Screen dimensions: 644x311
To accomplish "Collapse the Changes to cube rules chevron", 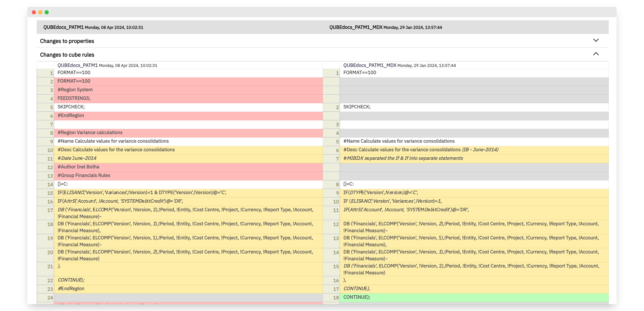I will pyautogui.click(x=596, y=54).
